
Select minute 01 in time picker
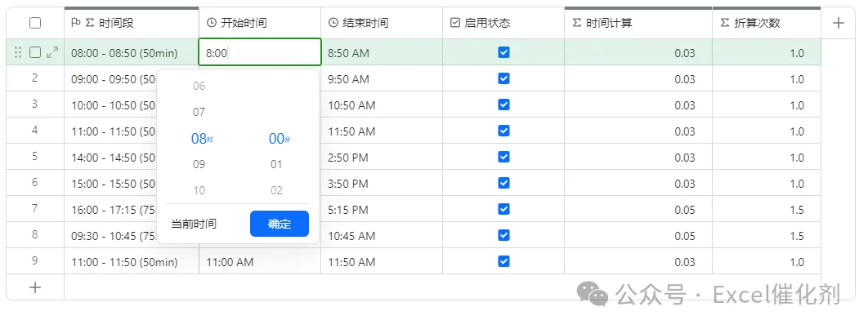276,164
